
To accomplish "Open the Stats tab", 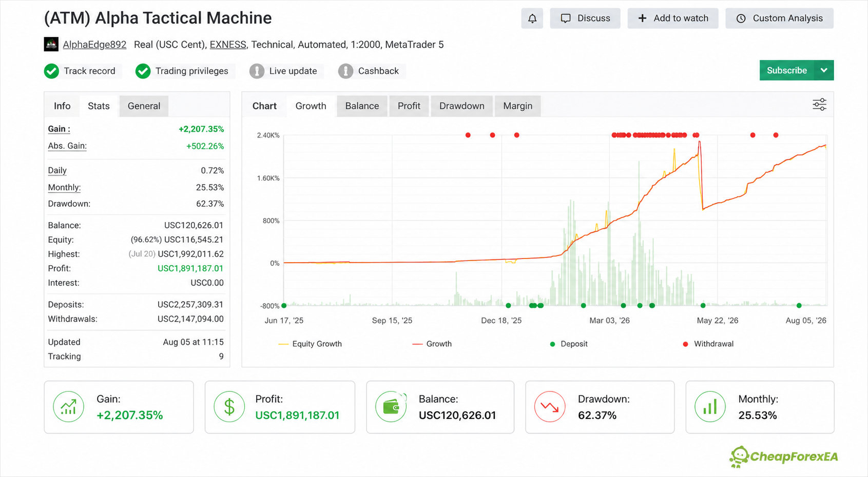I will tap(99, 106).
